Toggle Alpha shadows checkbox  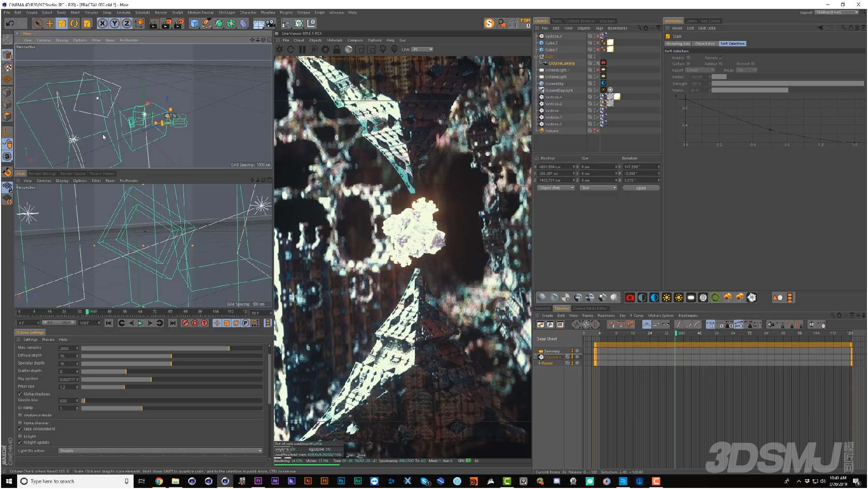(20, 394)
